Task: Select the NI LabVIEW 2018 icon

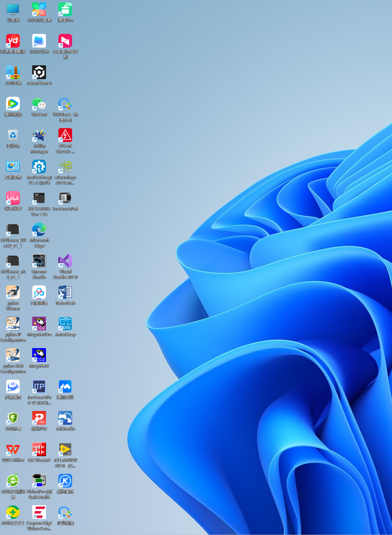Action: [65, 450]
